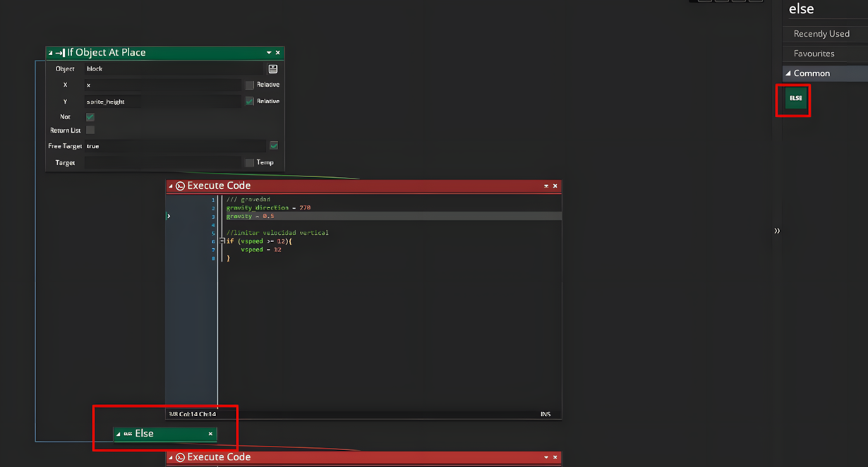
Task: Toggle the Relative checkbox for Y
Action: [x=249, y=101]
